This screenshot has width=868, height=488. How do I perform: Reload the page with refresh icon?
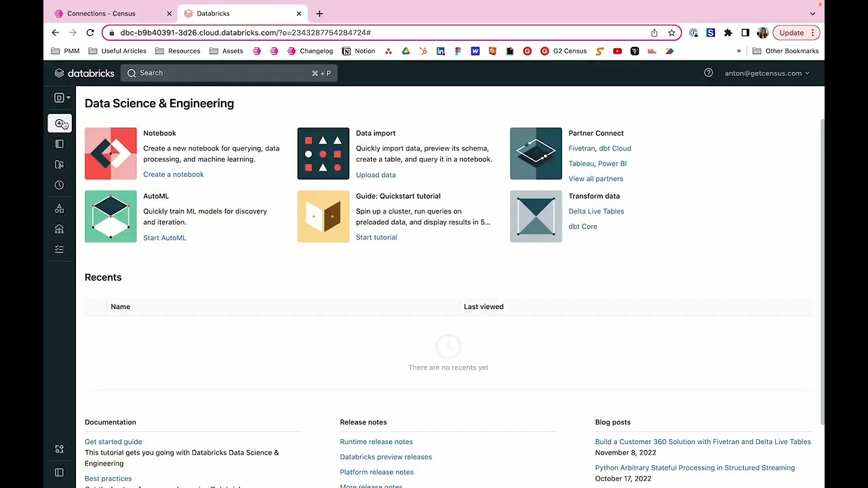point(90,33)
